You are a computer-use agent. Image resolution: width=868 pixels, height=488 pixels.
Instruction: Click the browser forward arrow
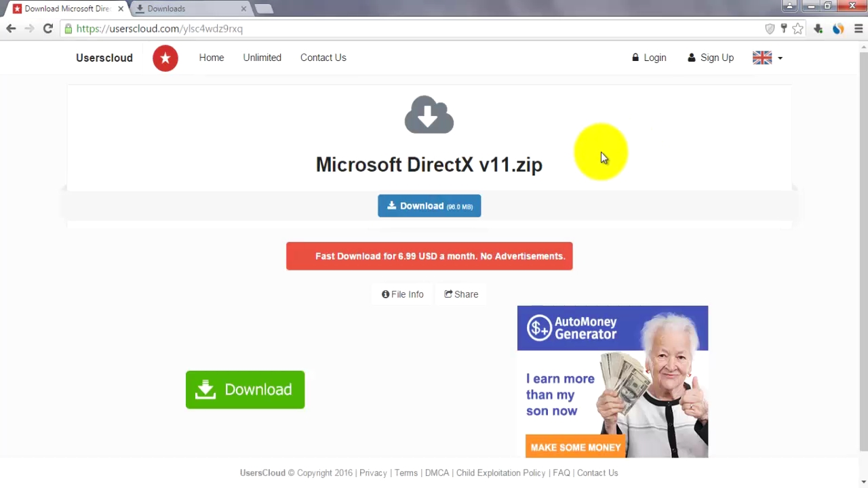pyautogui.click(x=29, y=28)
